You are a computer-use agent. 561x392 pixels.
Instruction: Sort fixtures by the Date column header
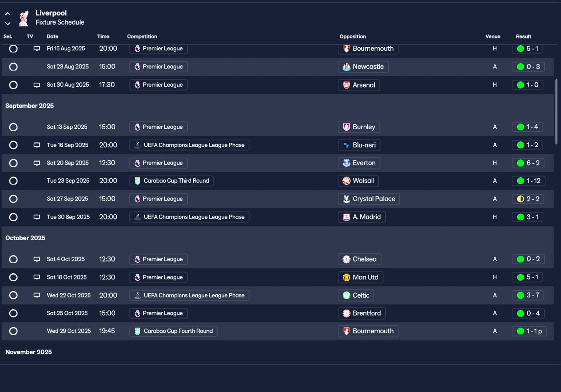pyautogui.click(x=53, y=37)
